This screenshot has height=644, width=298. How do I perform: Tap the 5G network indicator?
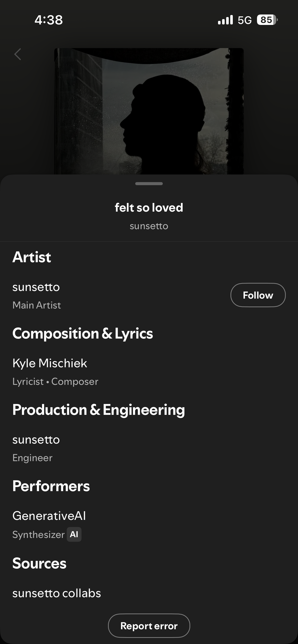pyautogui.click(x=245, y=20)
